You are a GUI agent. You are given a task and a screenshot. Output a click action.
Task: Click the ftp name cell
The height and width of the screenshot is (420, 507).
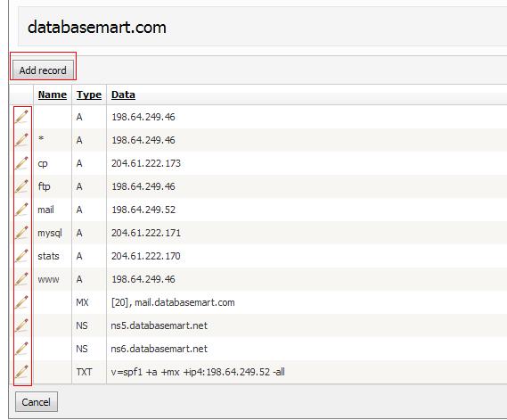44,186
